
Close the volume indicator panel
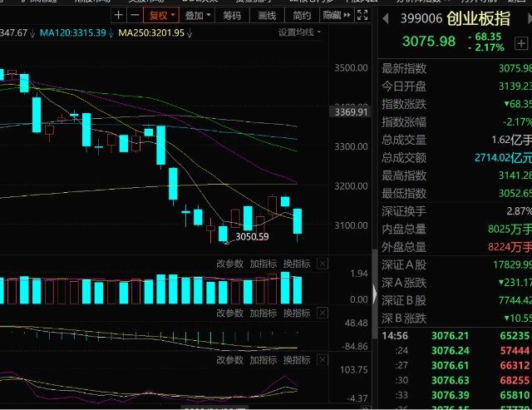[x=323, y=264]
